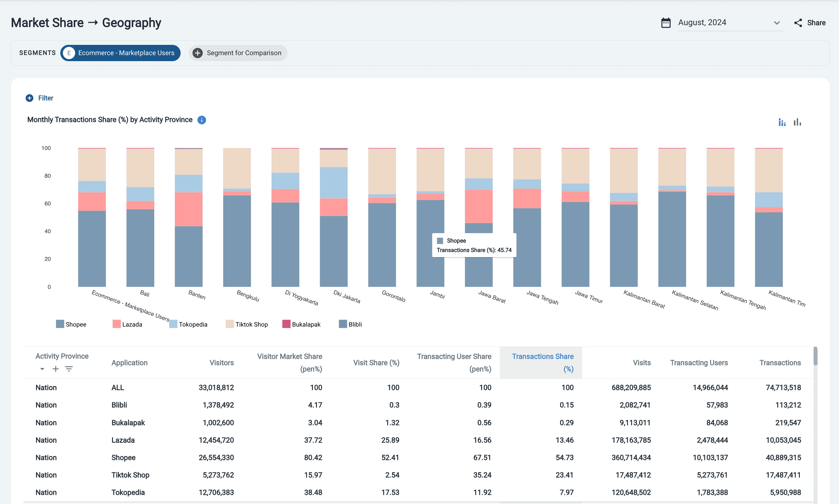Sort by Visit Share (%) header
Screen dimensions: 839x504
[x=376, y=363]
